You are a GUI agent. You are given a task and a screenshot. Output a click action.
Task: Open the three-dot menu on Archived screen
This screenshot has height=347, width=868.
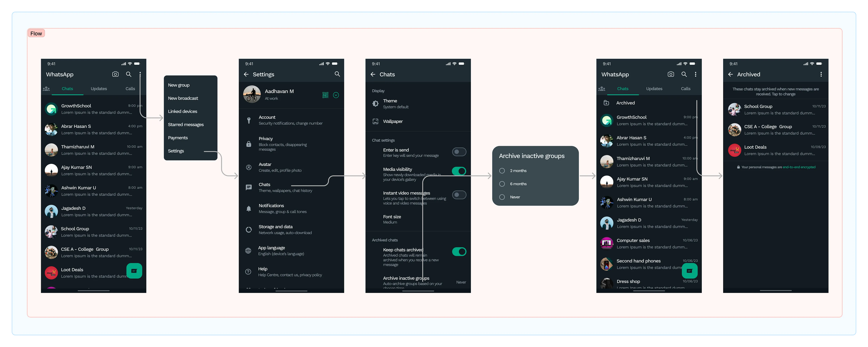point(821,74)
